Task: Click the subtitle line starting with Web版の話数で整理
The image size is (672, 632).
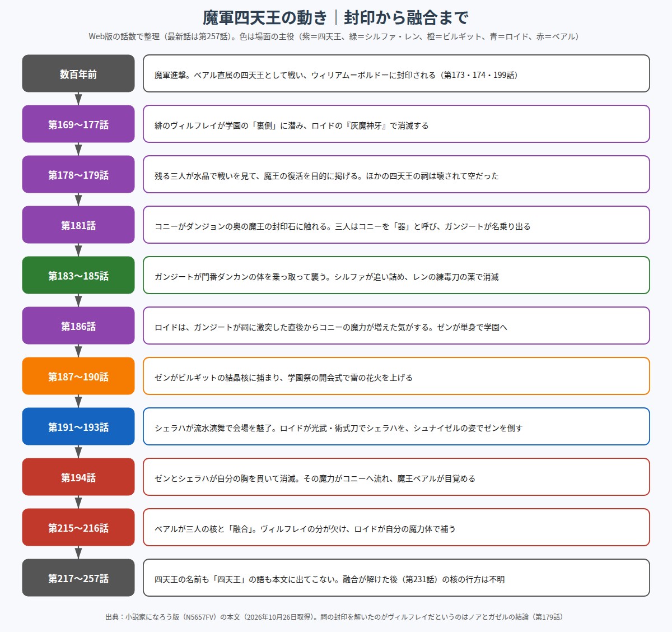Action: (335, 36)
